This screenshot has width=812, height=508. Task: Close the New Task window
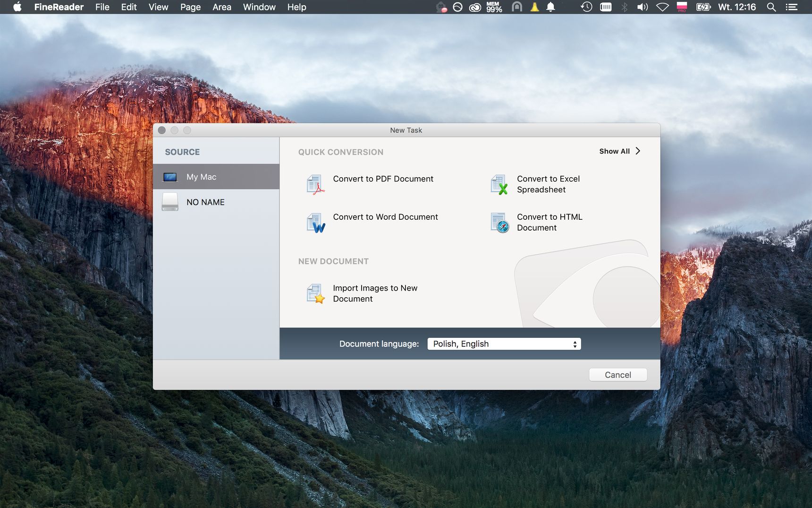161,130
